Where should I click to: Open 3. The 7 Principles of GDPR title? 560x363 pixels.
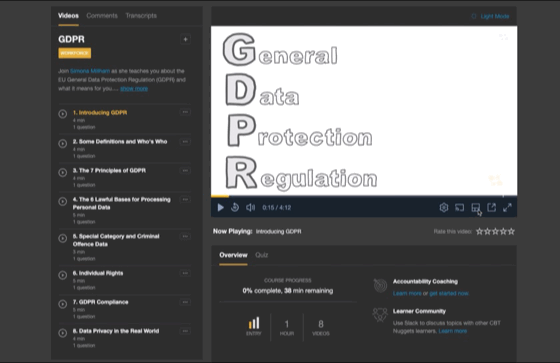tap(109, 170)
